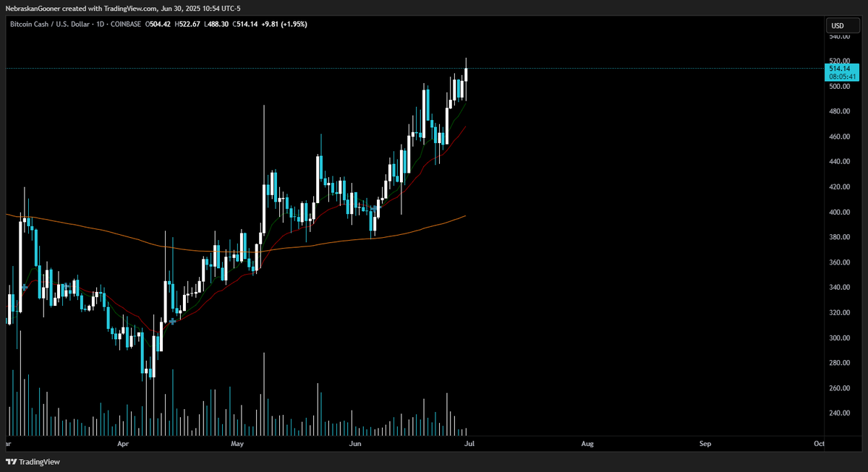Click the 340.00 price axis label

[x=839, y=288]
